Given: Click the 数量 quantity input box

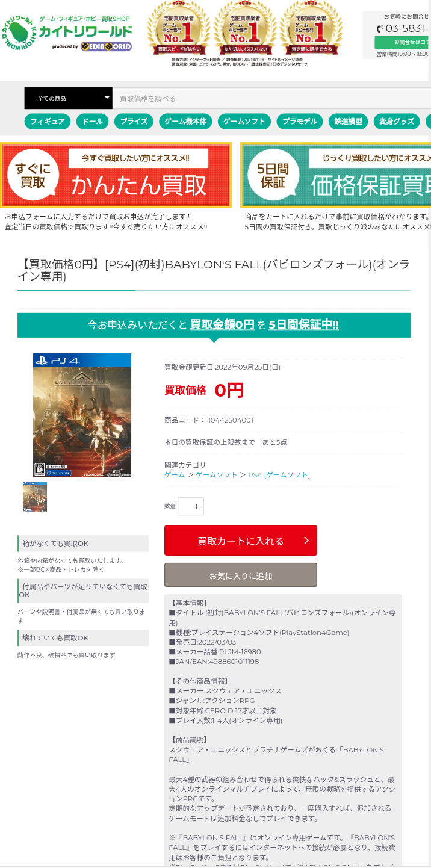Looking at the screenshot, I should click(191, 506).
